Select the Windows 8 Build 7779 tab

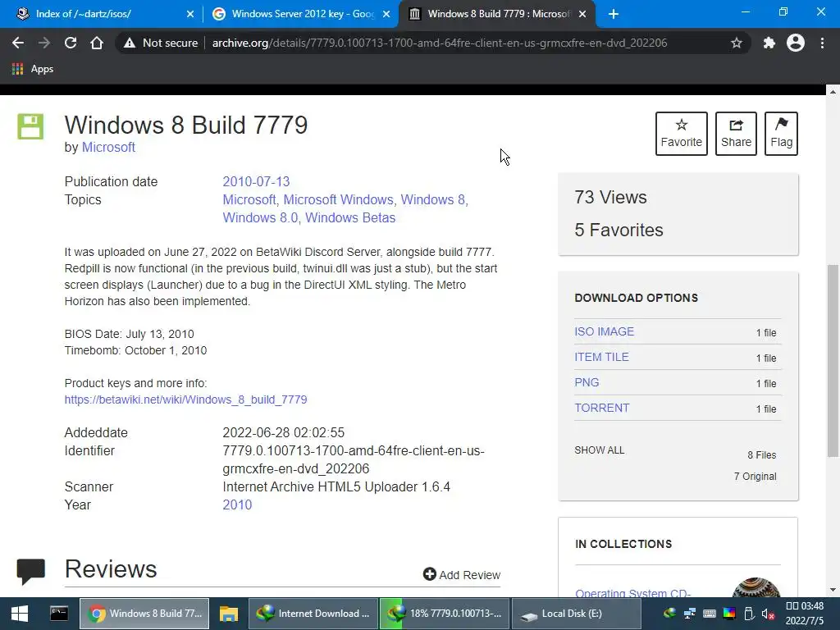coord(498,14)
